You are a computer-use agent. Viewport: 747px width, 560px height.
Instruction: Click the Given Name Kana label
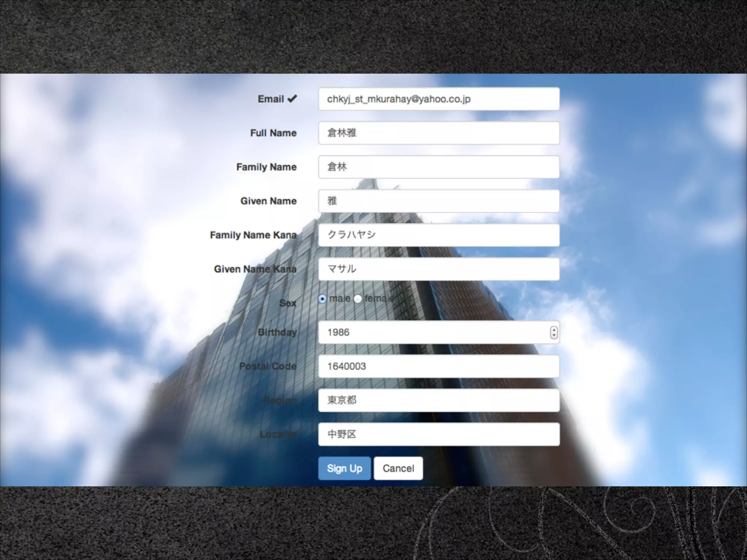click(255, 269)
